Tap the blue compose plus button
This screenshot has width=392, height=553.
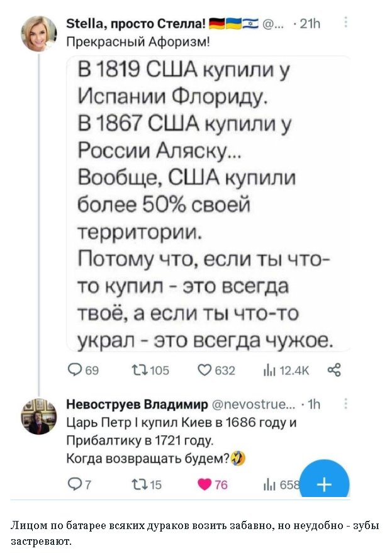[325, 483]
